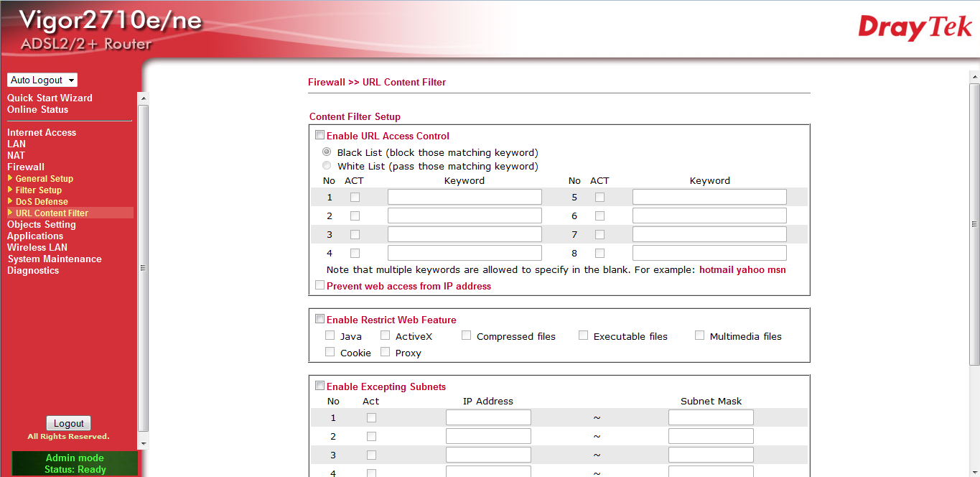Open the Auto Logout dropdown
This screenshot has width=980, height=477.
(x=42, y=80)
